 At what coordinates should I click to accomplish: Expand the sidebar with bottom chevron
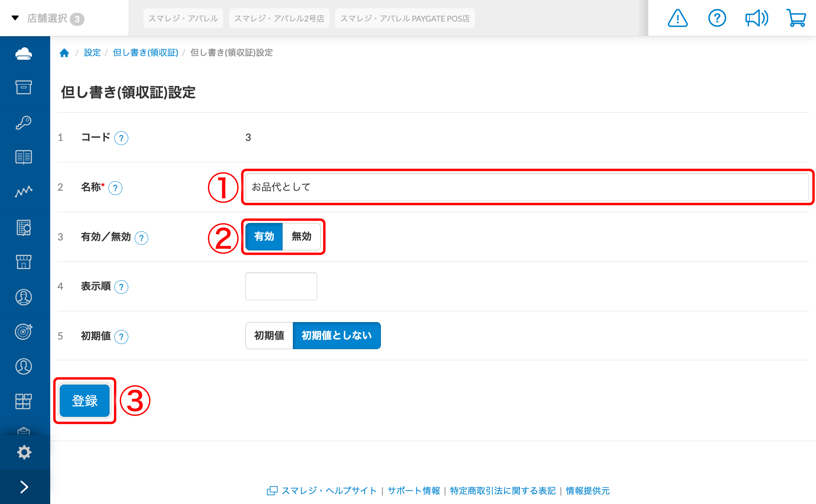point(24,487)
